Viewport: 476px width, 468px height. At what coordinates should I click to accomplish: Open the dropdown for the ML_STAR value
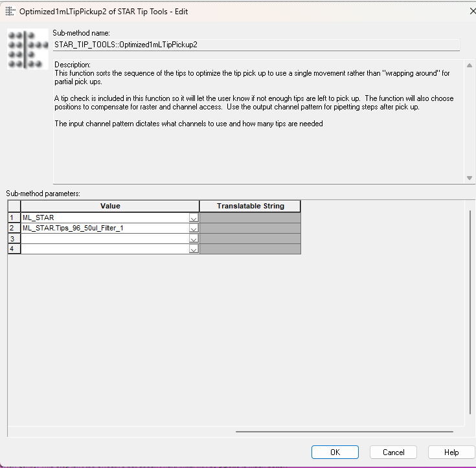click(x=193, y=218)
